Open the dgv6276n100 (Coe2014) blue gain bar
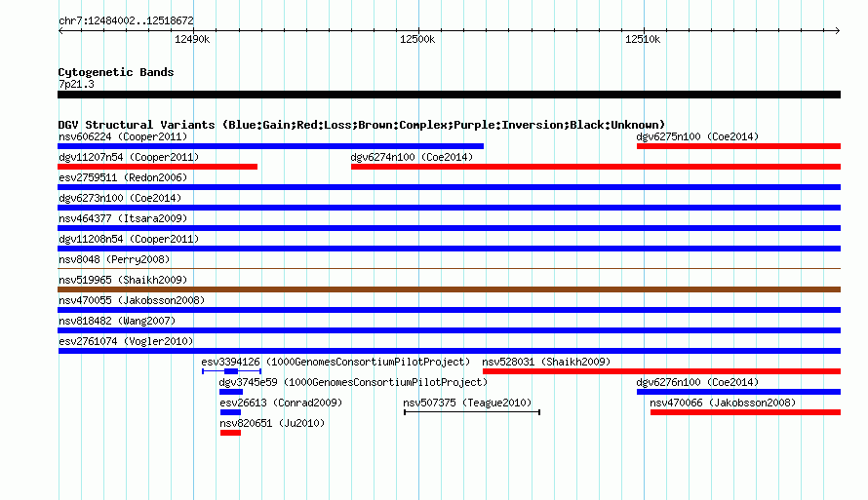The height and width of the screenshot is (500, 868). coord(738,392)
